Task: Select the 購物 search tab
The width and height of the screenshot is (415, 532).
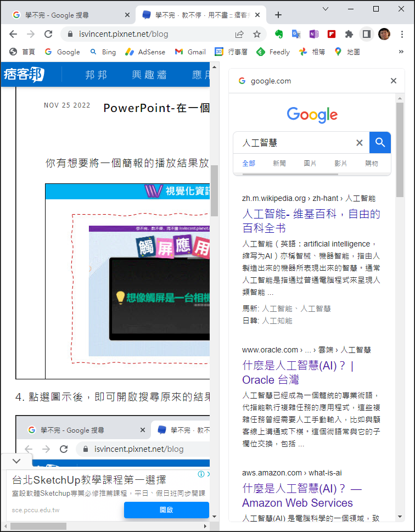Action: (x=372, y=164)
